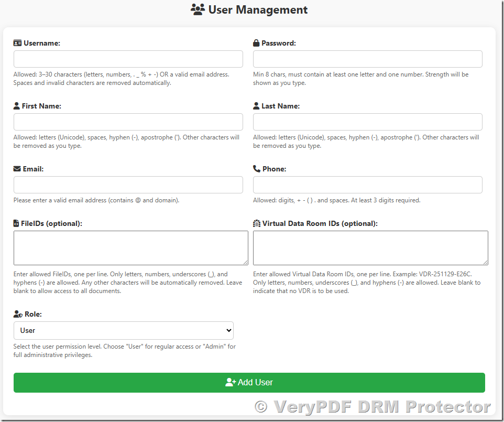Click the phone receiver icon beside Phone
This screenshot has height=422, width=504.
(x=256, y=169)
